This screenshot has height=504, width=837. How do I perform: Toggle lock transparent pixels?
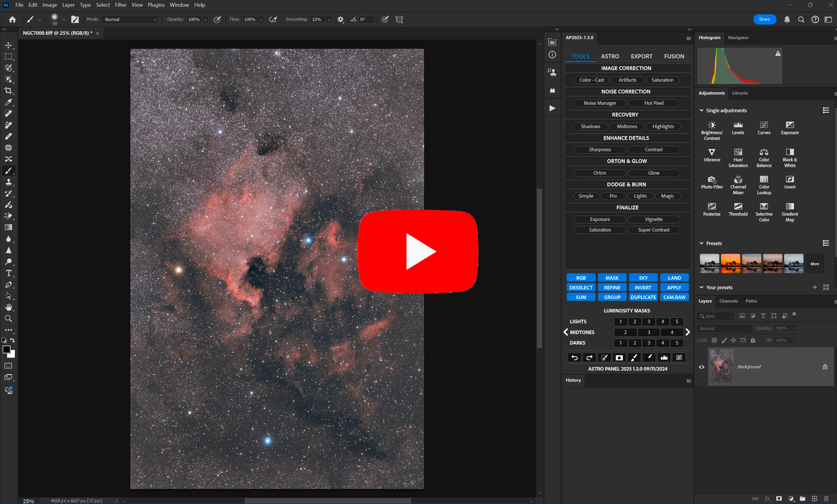714,341
